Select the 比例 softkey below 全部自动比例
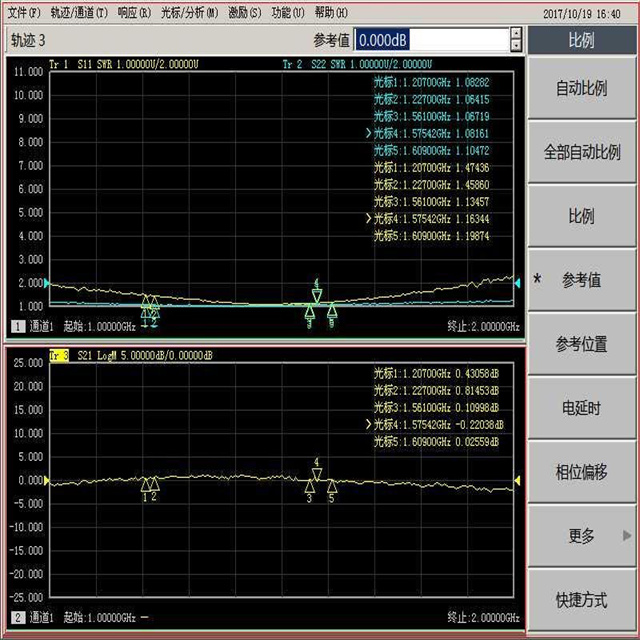The image size is (640, 640). coord(582,216)
